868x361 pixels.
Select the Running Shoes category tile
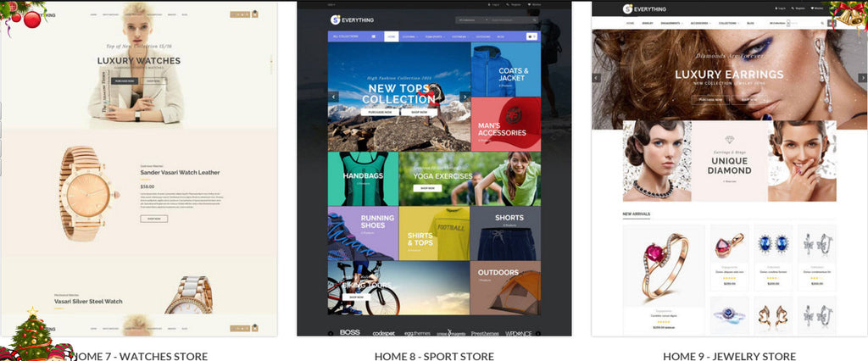pos(363,233)
